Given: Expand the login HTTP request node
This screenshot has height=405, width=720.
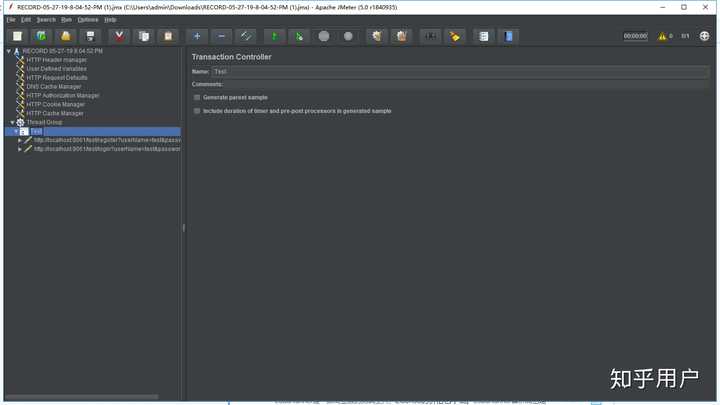Looking at the screenshot, I should (x=20, y=149).
